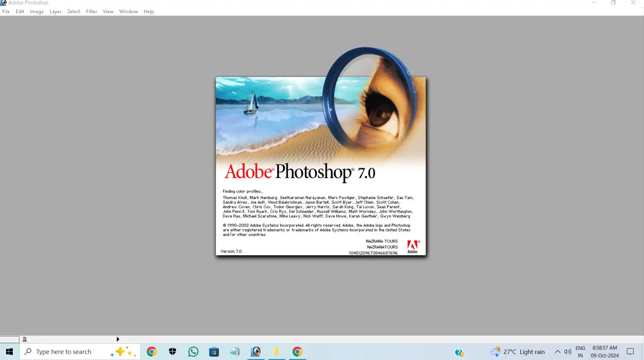This screenshot has height=360, width=644.
Task: Open the clock showing 8:58:57 AM
Action: 605,352
